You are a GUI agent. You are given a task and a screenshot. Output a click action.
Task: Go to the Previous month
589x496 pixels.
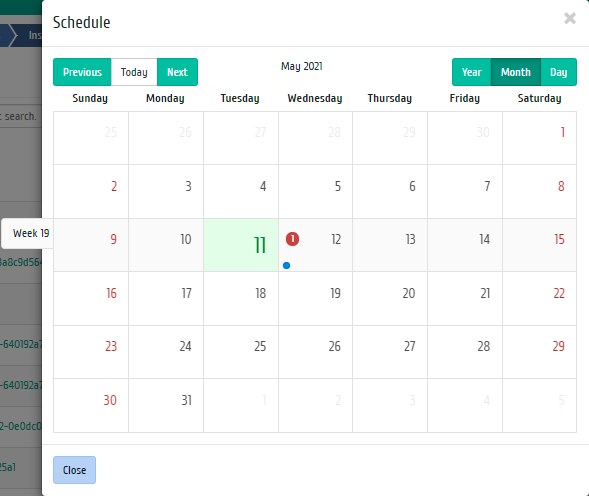(x=82, y=72)
